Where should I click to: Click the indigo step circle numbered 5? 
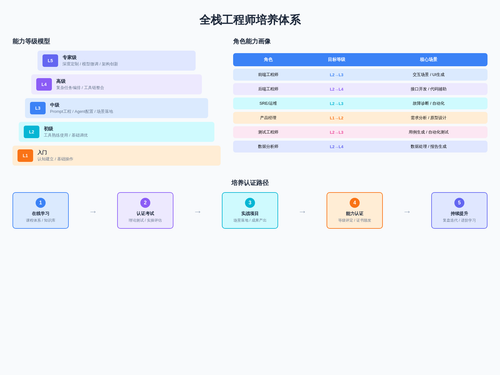pos(459,203)
